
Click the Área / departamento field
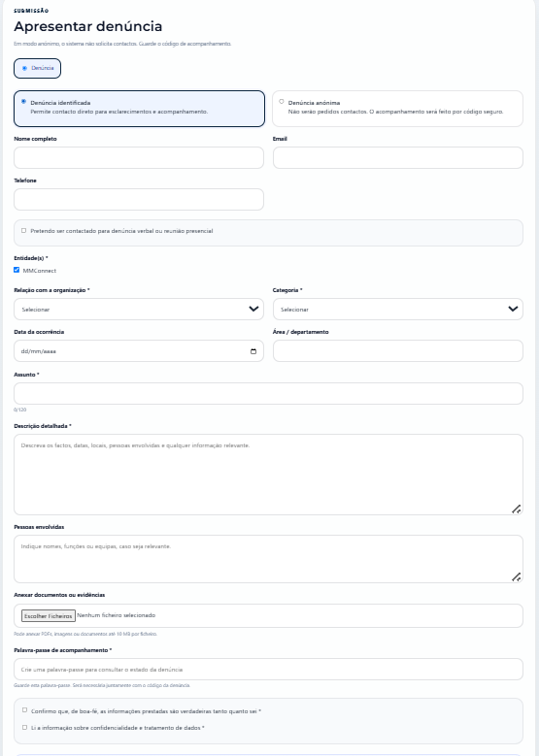click(398, 351)
